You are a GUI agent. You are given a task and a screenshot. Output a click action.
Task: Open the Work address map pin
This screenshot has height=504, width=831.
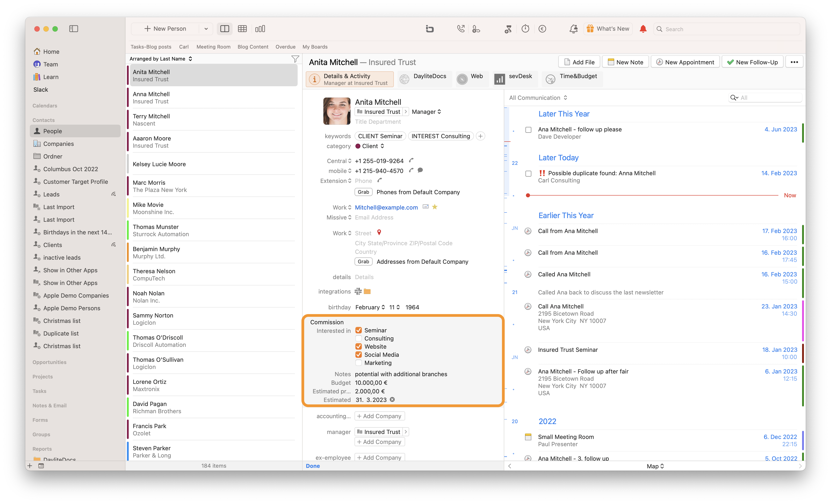coord(379,232)
